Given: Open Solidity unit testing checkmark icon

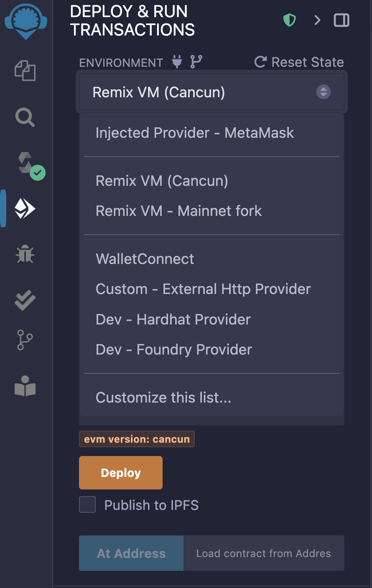Looking at the screenshot, I should pyautogui.click(x=25, y=300).
